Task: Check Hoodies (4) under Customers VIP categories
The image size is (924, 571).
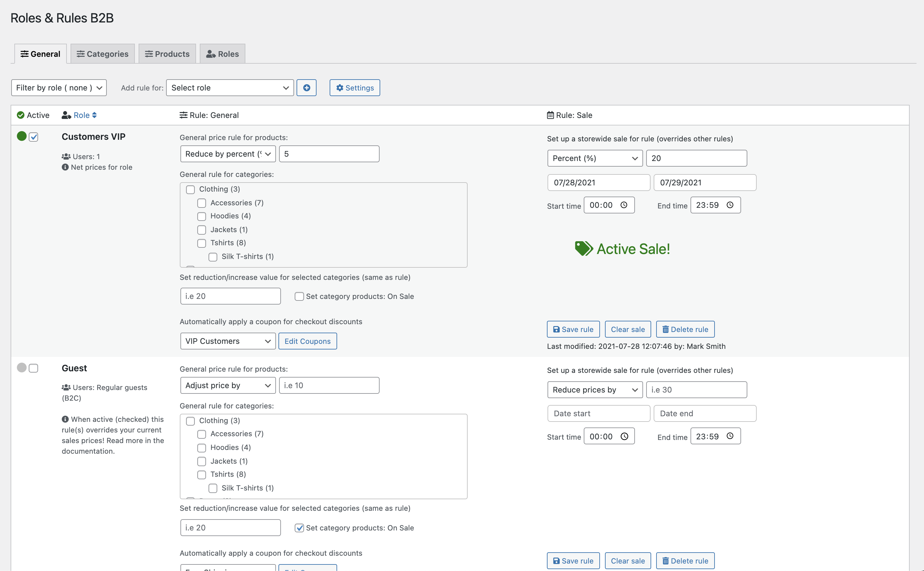Action: point(202,217)
